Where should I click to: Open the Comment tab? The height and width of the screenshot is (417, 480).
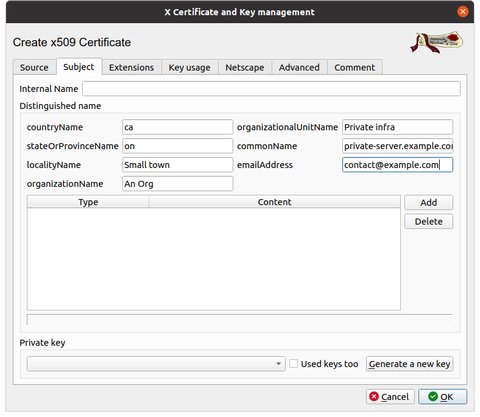355,67
